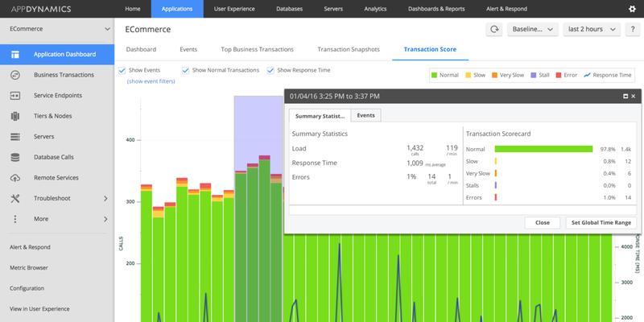Viewport: 644px width, 322px height.
Task: Go to the Home menu
Action: 133,9
